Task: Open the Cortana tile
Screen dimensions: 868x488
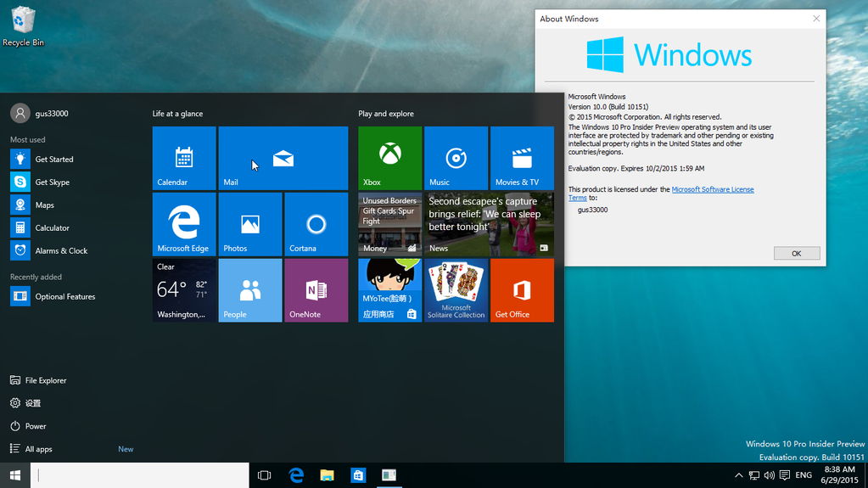Action: pyautogui.click(x=316, y=224)
